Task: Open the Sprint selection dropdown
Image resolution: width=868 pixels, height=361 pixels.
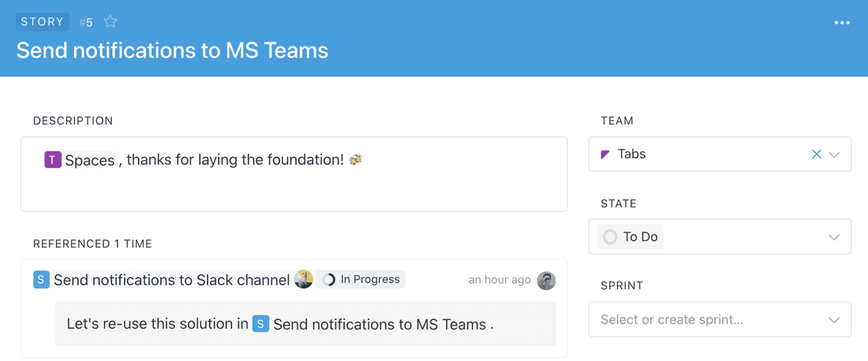Action: (720, 320)
